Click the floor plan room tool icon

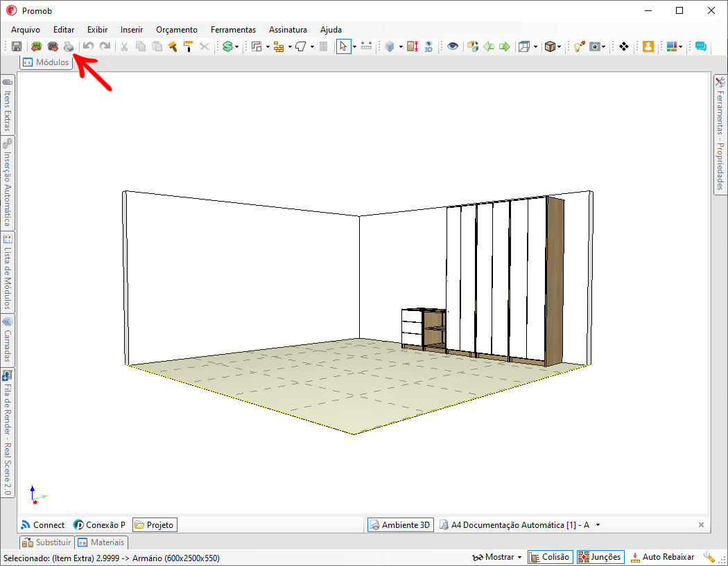[x=257, y=46]
